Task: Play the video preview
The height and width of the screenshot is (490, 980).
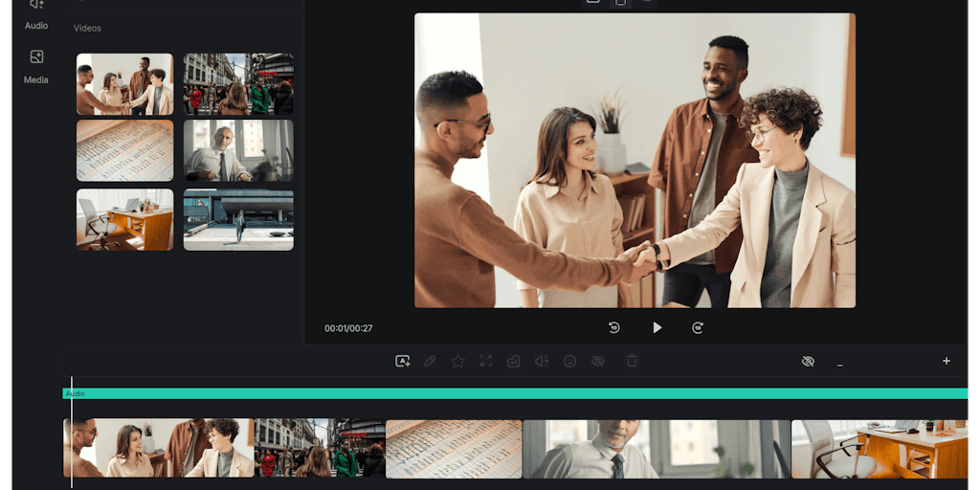Action: pos(657,327)
